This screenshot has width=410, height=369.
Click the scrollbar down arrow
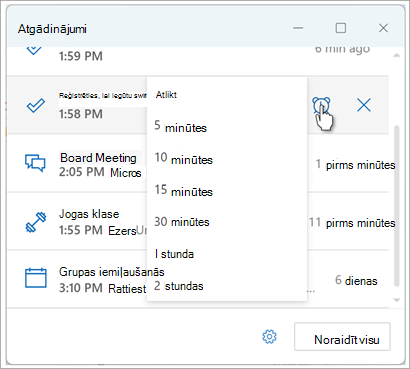click(x=397, y=300)
